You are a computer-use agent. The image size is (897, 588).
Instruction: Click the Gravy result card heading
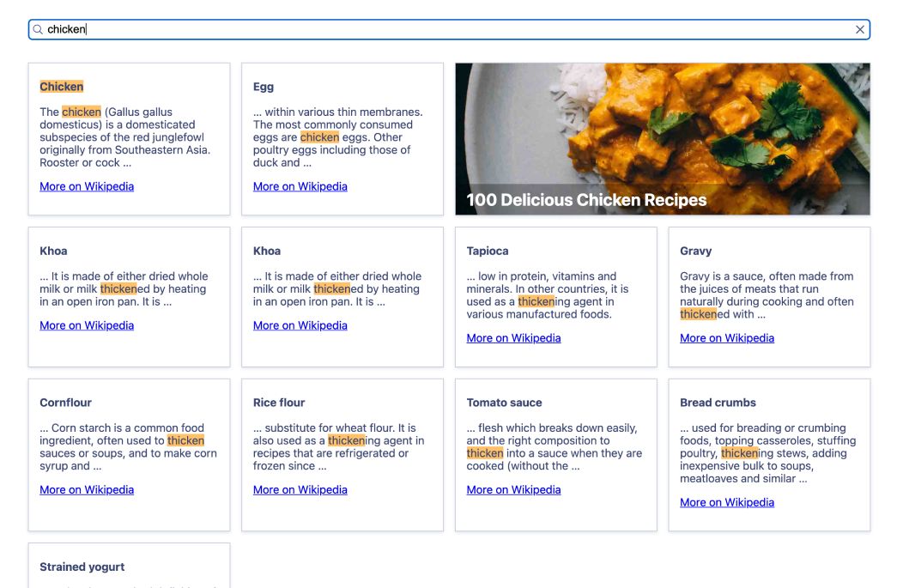click(x=695, y=251)
